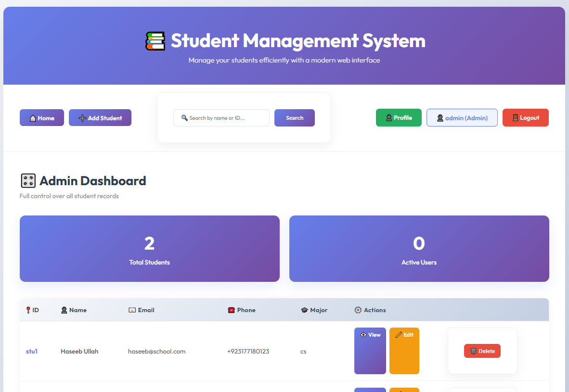Click into the search by name field
Viewport: 569px width, 392px height.
[x=221, y=117]
